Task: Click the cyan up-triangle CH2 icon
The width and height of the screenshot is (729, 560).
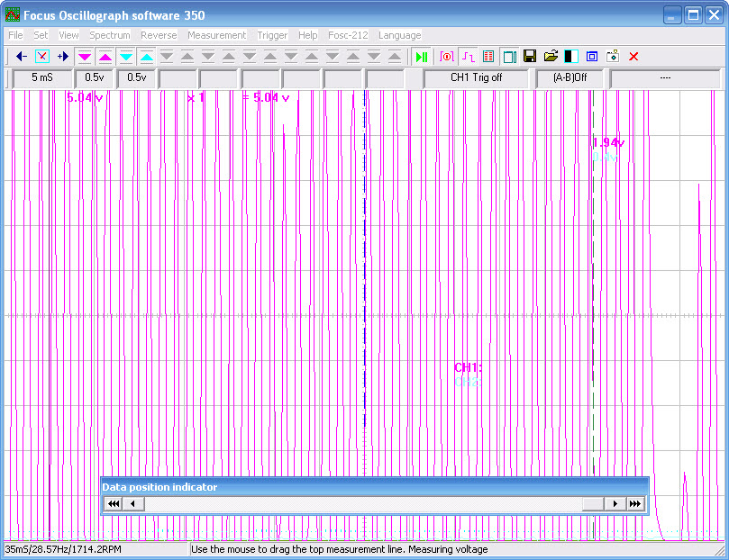Action: (x=147, y=57)
